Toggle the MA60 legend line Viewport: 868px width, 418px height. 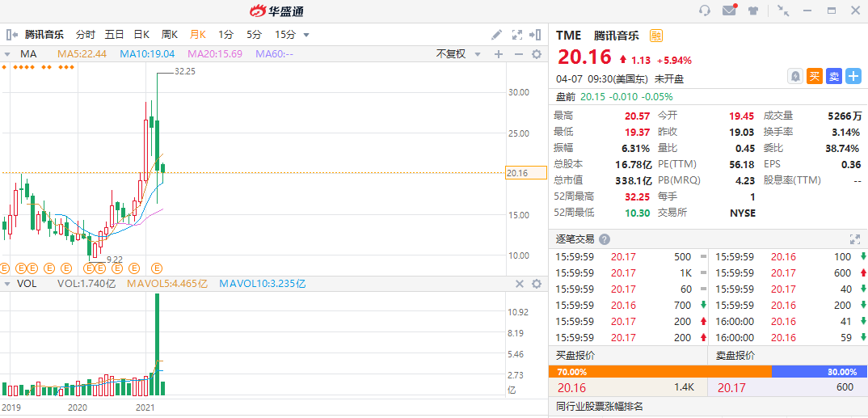[x=274, y=53]
